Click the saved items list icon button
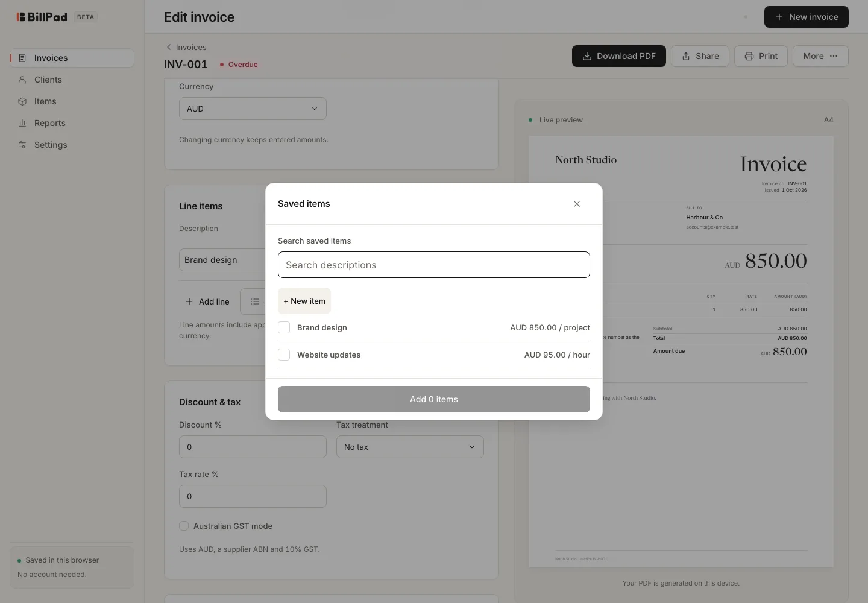 [254, 301]
